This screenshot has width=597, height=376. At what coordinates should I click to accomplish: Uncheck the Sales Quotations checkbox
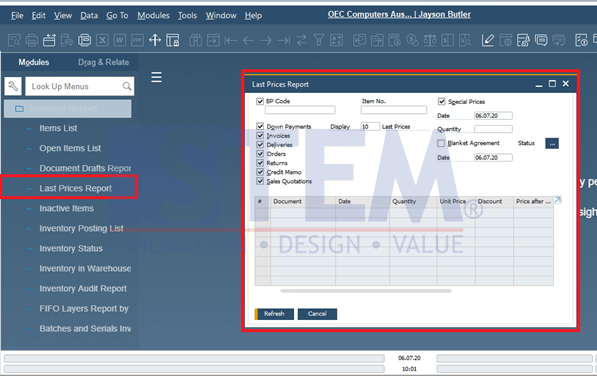tap(260, 181)
